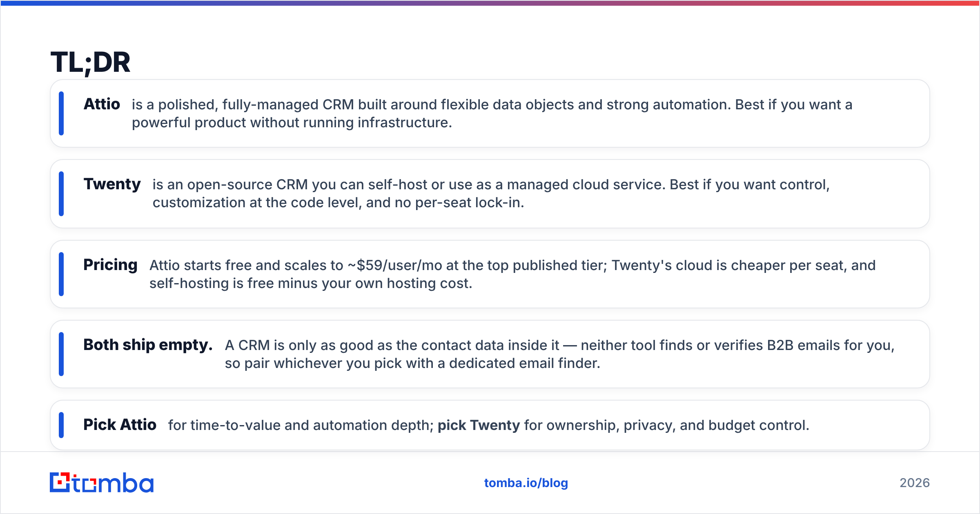Click the TL;DR heading
This screenshot has width=980, height=514.
point(90,62)
